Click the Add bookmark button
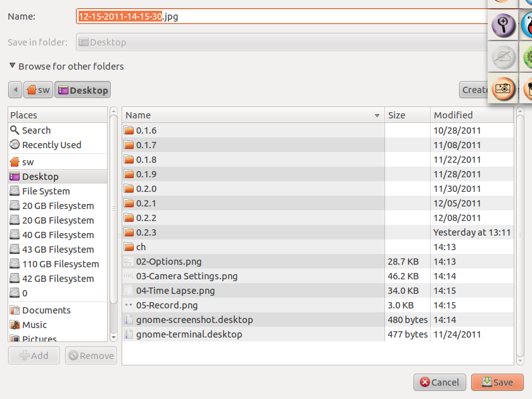 pos(34,355)
